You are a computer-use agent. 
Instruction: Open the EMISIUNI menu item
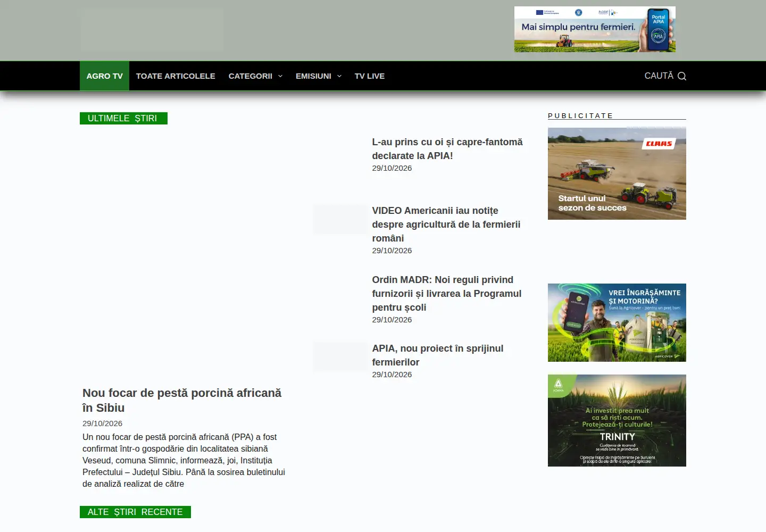point(313,76)
